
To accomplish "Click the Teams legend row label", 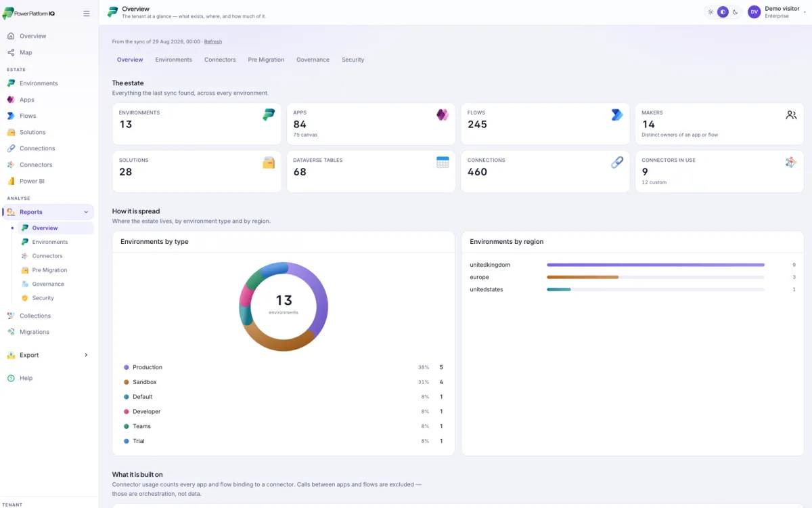I will tap(141, 426).
